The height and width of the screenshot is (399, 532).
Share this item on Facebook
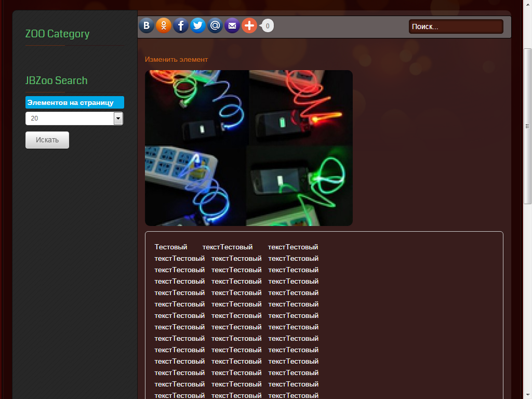pos(181,25)
